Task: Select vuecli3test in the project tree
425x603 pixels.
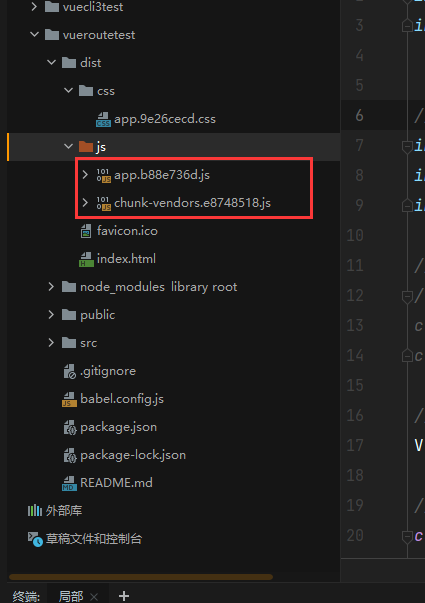Action: point(93,7)
